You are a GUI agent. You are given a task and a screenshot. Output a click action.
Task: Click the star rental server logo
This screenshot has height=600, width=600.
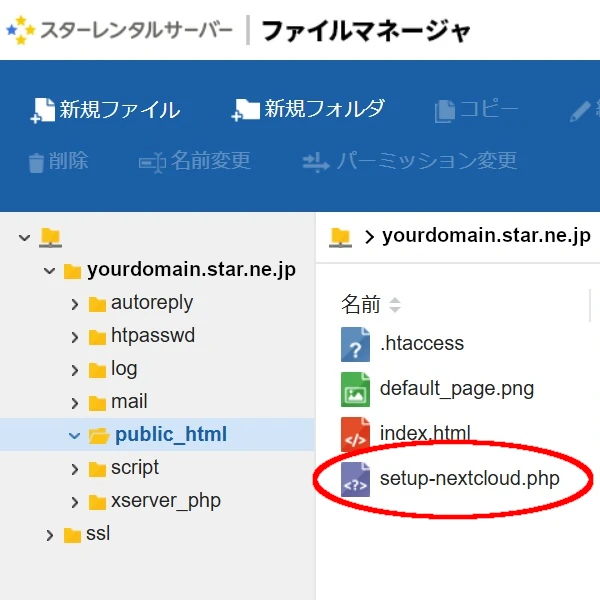[x=21, y=30]
